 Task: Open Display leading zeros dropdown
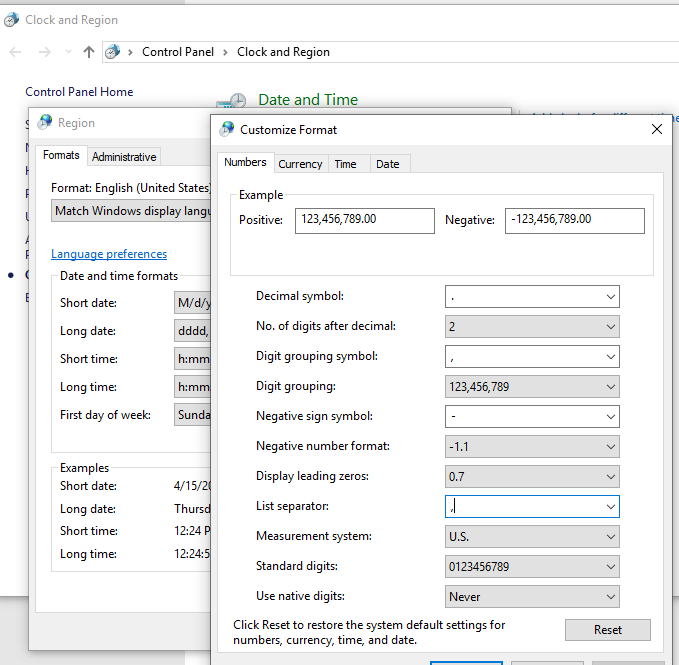tap(532, 477)
